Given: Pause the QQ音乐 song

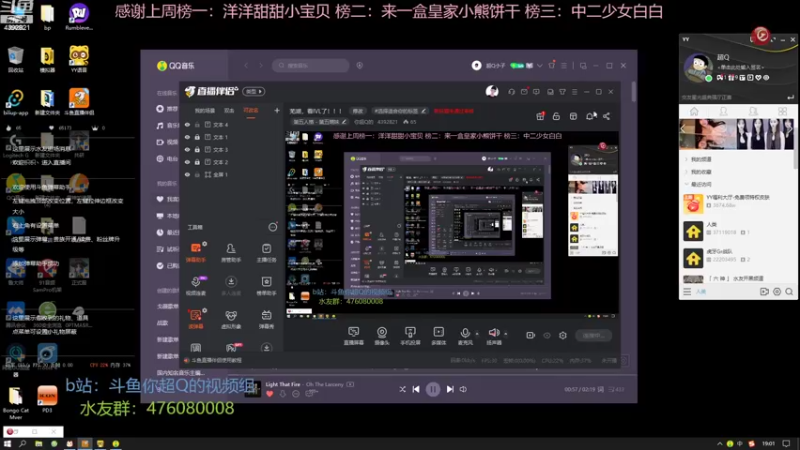Looking at the screenshot, I should click(433, 389).
